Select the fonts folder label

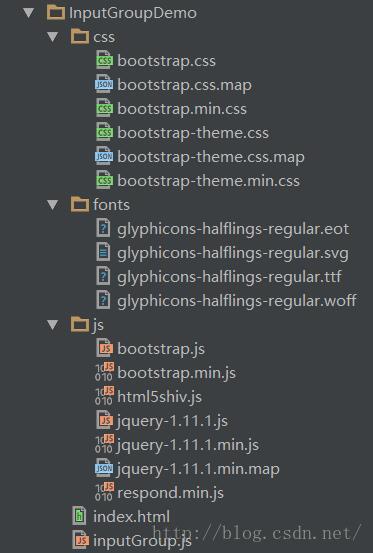coord(111,205)
